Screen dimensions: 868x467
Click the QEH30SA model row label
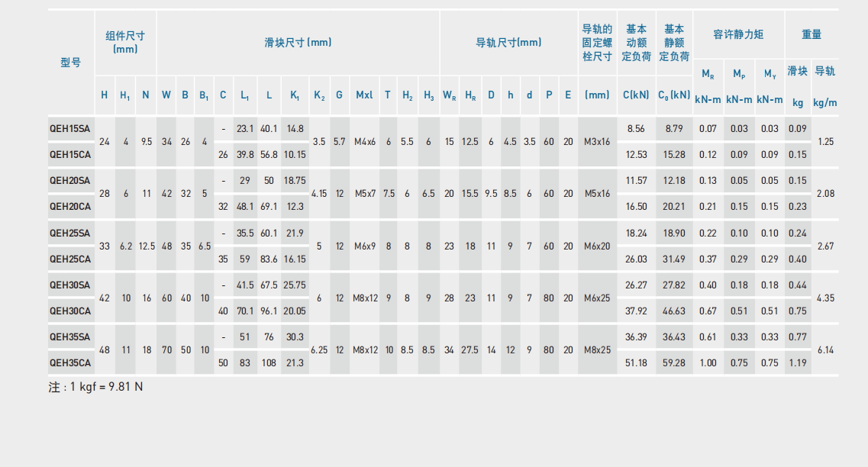69,285
